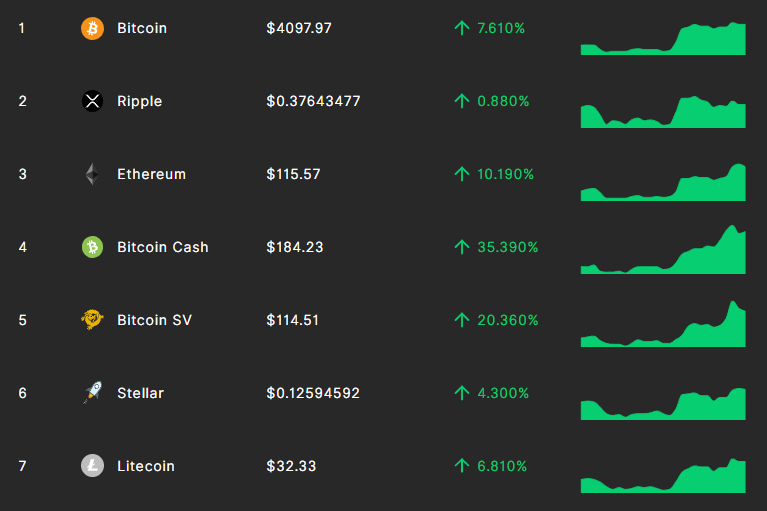Image resolution: width=767 pixels, height=511 pixels.
Task: Click the Bitcoin SV 20.360% change value
Action: [508, 320]
